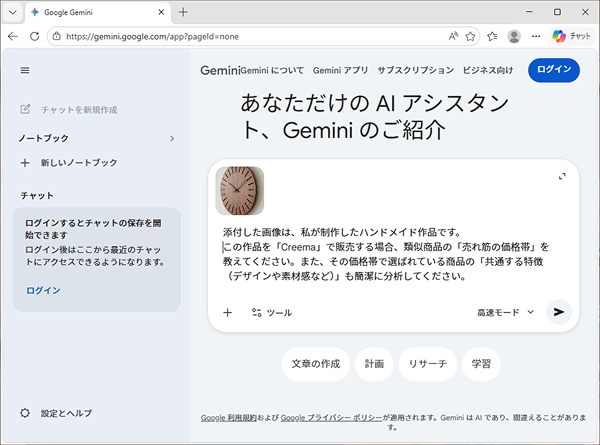The image size is (600, 445).
Task: Click into the prompt text area
Action: click(x=386, y=254)
